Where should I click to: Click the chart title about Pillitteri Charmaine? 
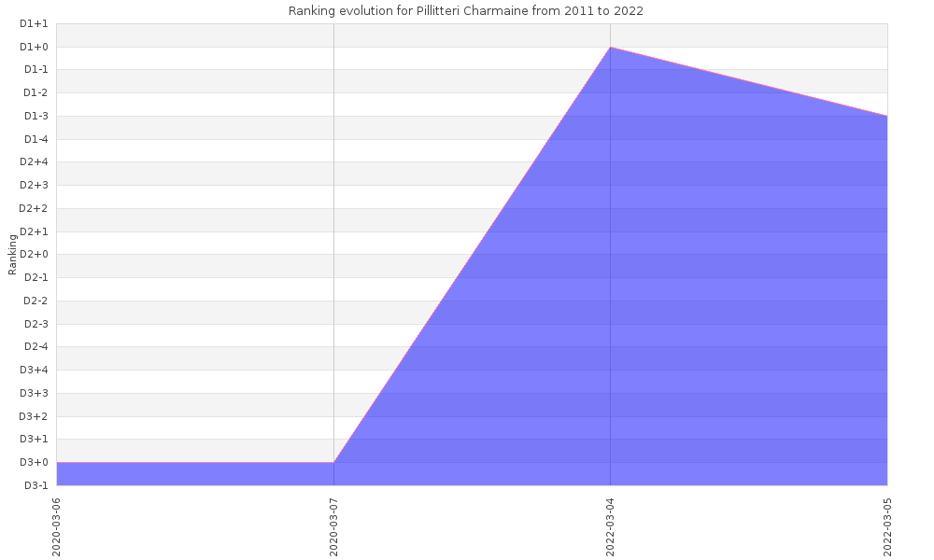coord(465,11)
